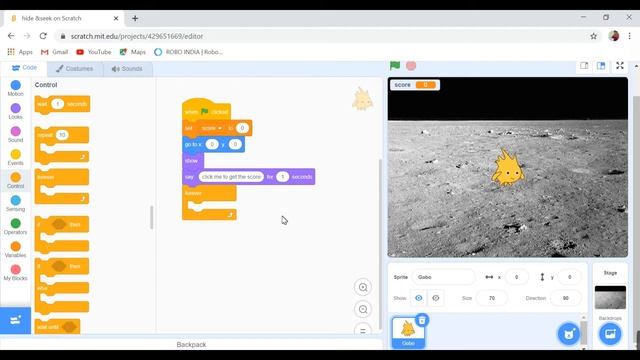Open a new browser tab
Viewport: 640px width, 360px height.
135,18
